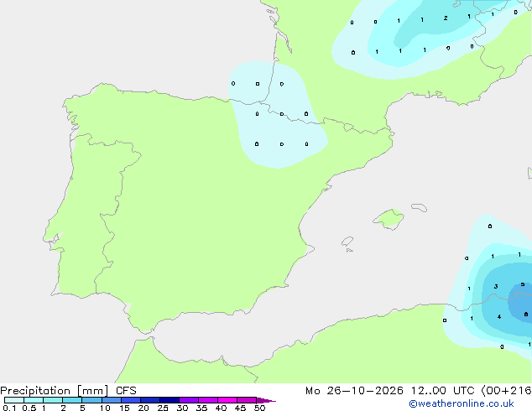Select the 5–10 mm legend color box
532x411 pixels.
click(x=91, y=400)
